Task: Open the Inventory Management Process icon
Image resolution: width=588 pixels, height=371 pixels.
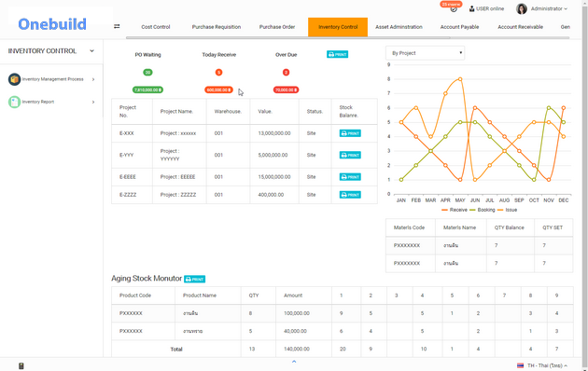Action: 14,79
